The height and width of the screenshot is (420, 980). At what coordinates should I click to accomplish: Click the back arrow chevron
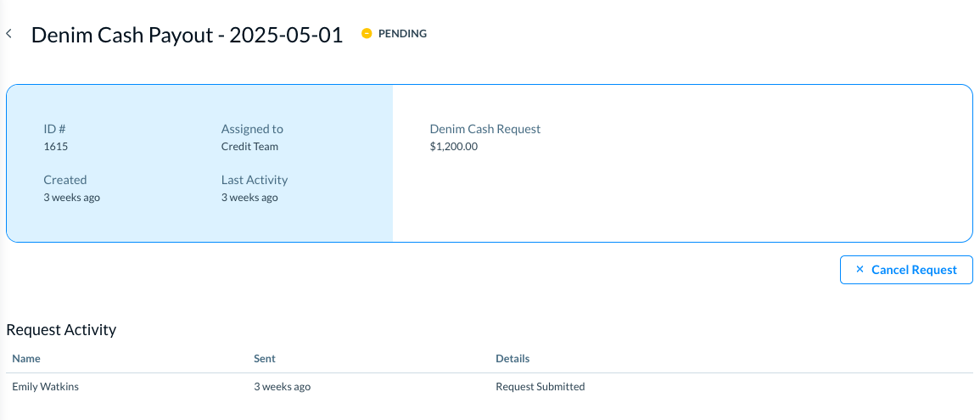click(x=8, y=34)
